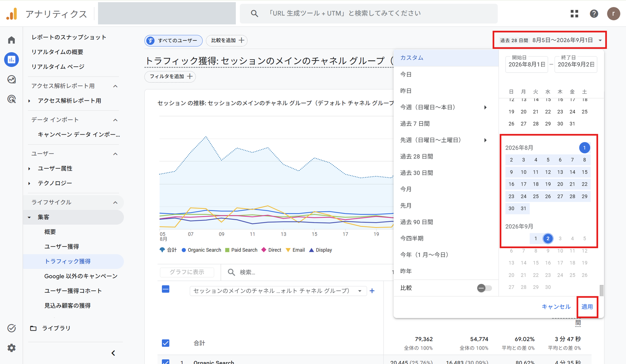Uncheck the 合計 row checkbox

click(x=166, y=343)
